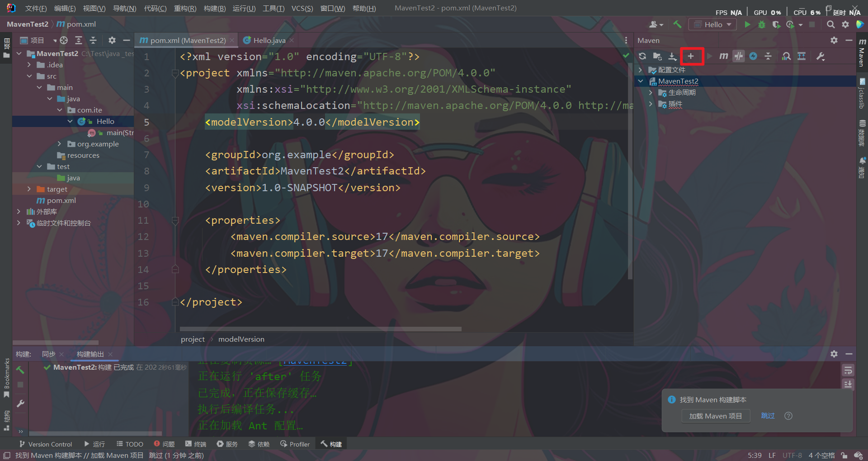The width and height of the screenshot is (868, 461).
Task: Run Hello with green play button
Action: tap(748, 24)
